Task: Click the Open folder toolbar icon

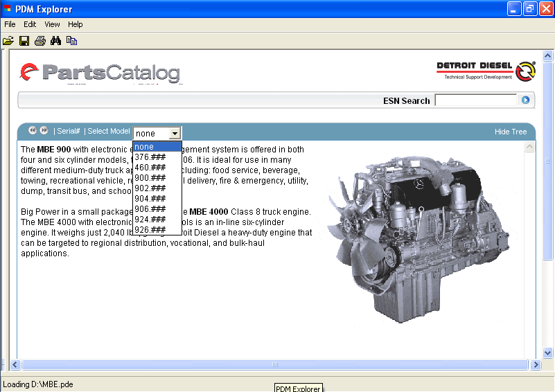Action: click(x=8, y=41)
